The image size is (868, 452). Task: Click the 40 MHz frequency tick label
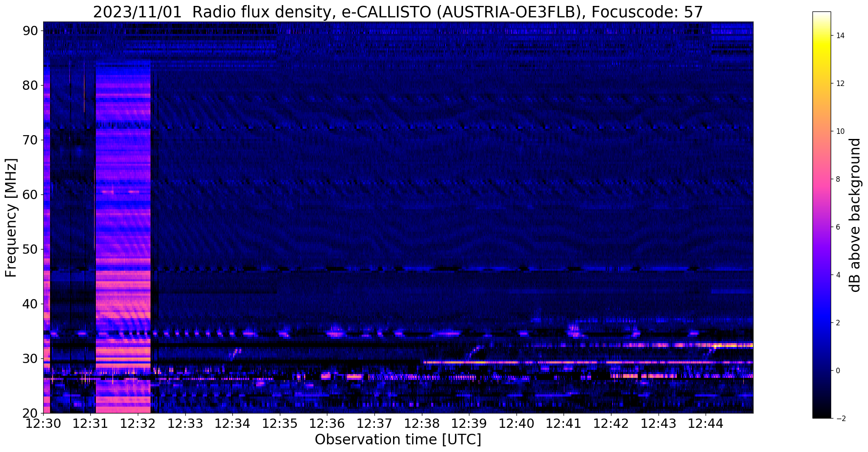pyautogui.click(x=31, y=304)
